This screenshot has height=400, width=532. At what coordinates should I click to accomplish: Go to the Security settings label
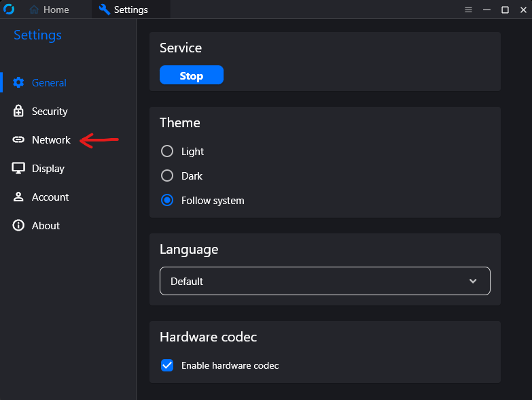50,111
